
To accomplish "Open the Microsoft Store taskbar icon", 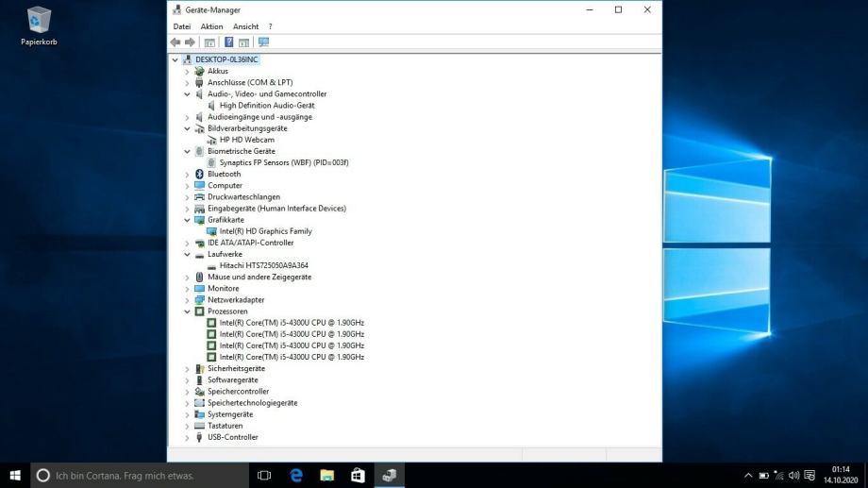I will tap(358, 476).
